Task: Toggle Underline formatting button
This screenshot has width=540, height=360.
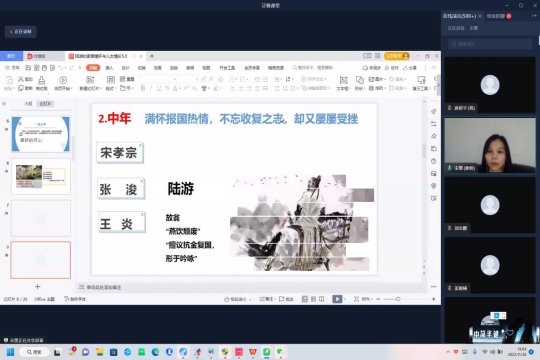Action: [159, 89]
